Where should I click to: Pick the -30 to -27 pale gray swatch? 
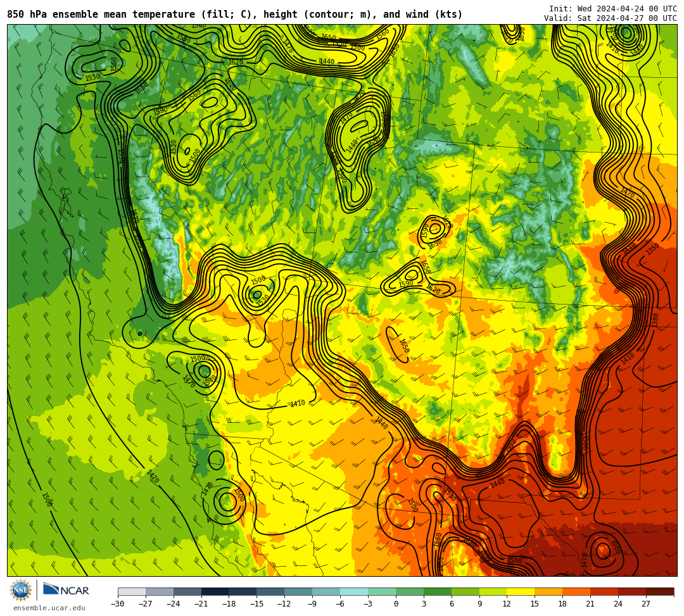(x=132, y=591)
